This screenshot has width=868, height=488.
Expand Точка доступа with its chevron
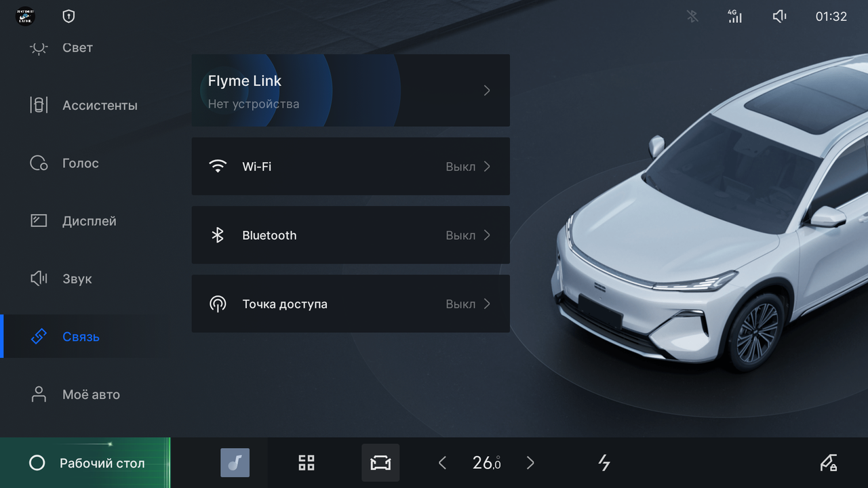pyautogui.click(x=487, y=304)
